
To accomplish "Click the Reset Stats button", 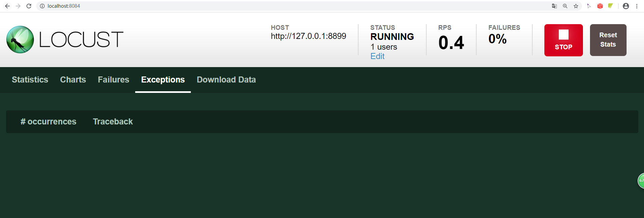I will (608, 40).
